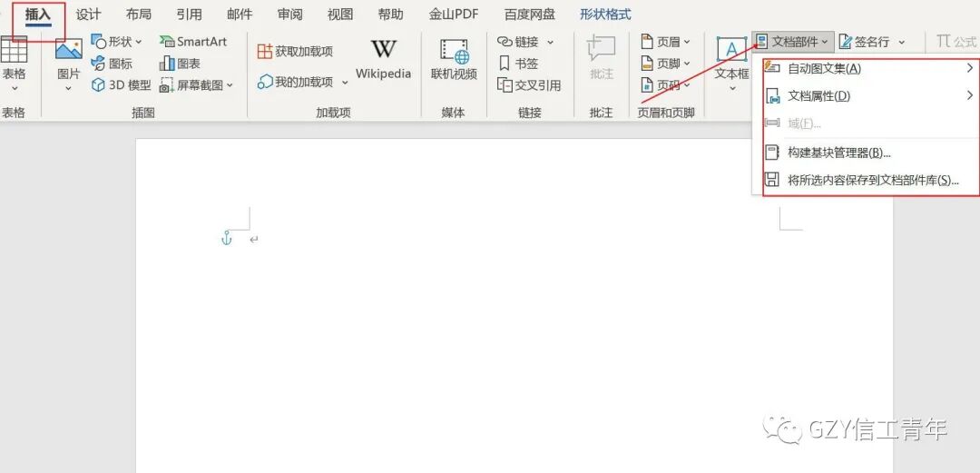Screen dimensions: 980x473
Task: Open the 签名行 signature line button
Action: (x=865, y=42)
